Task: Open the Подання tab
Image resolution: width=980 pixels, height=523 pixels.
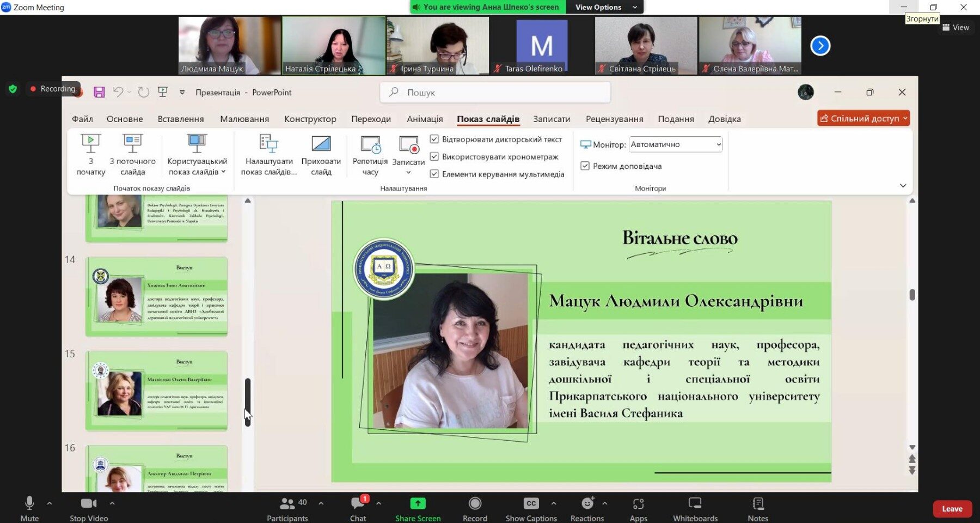Action: point(676,119)
